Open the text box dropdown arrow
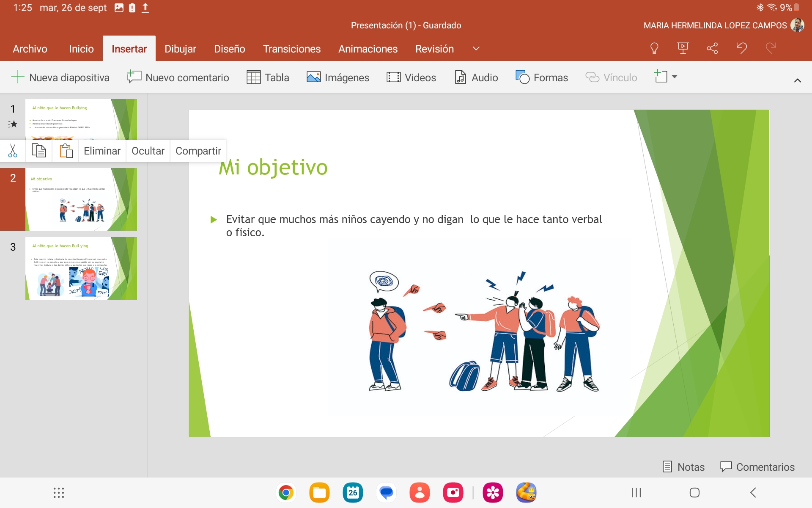The width and height of the screenshot is (812, 508). (675, 77)
